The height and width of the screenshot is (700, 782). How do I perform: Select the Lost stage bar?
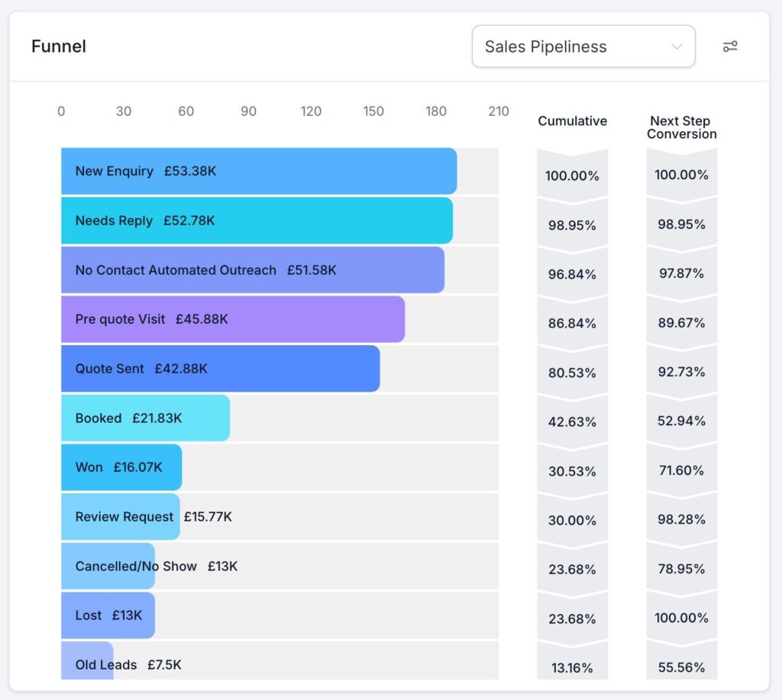[108, 615]
